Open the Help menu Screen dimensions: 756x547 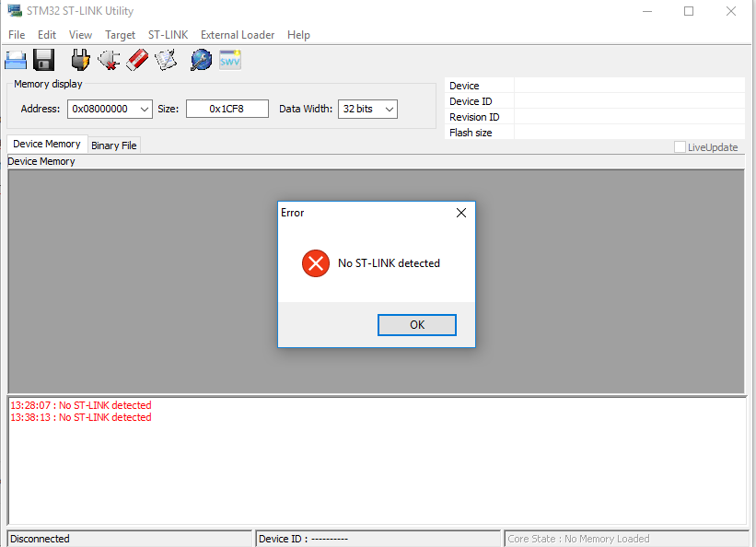point(298,35)
